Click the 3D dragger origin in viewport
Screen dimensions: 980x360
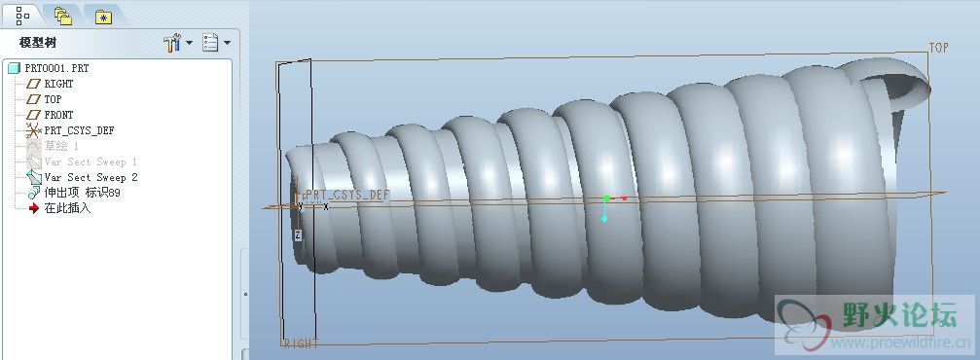pos(605,198)
